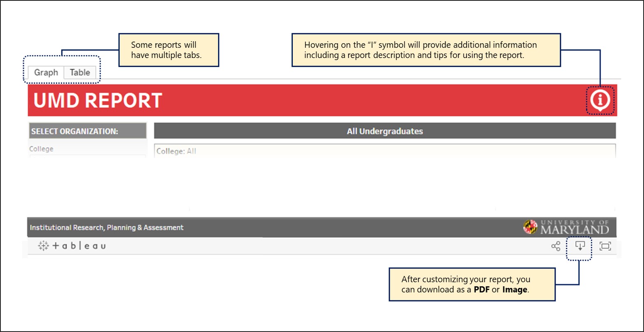Open the Tableau share icon
The width and height of the screenshot is (644, 332).
point(556,246)
